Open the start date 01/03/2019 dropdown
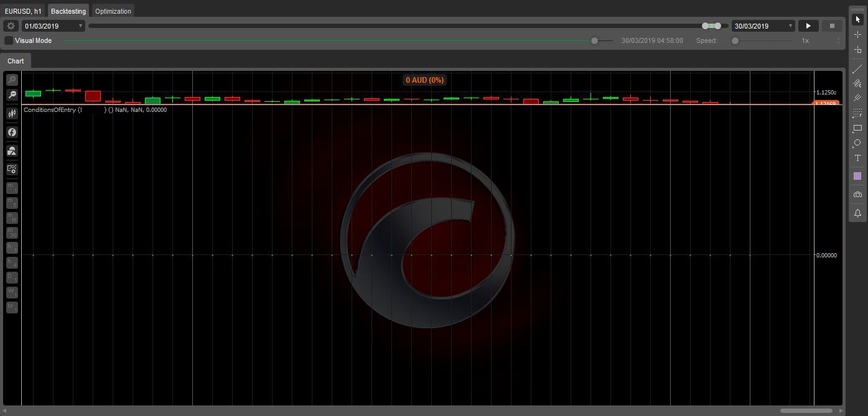The height and width of the screenshot is (416, 868). click(54, 25)
